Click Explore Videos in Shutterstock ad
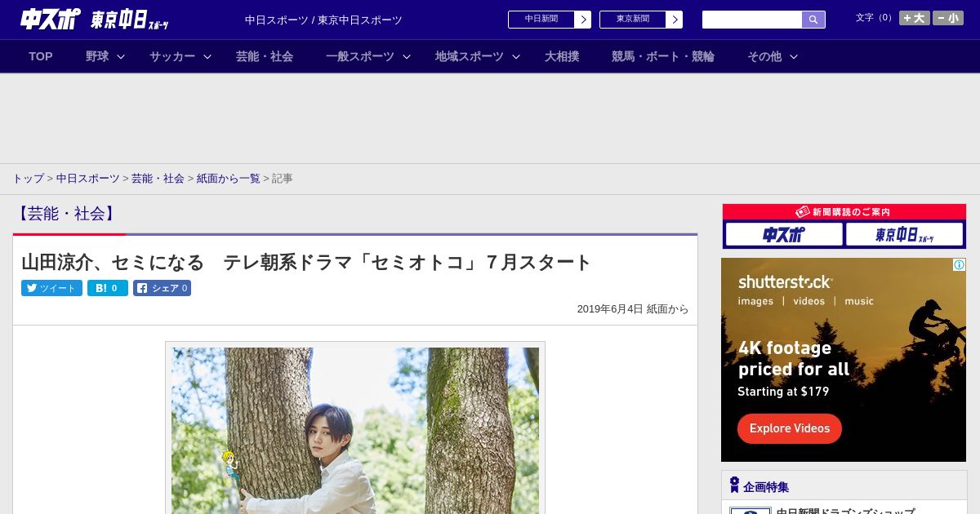 pyautogui.click(x=790, y=428)
